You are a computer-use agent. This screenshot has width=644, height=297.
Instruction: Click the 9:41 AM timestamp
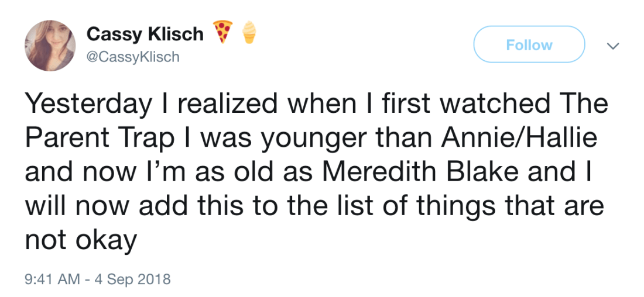51,279
